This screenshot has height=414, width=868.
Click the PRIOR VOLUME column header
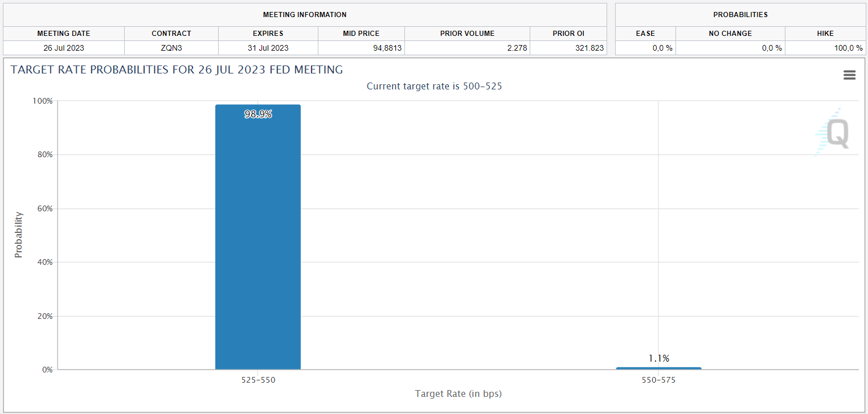pyautogui.click(x=467, y=34)
